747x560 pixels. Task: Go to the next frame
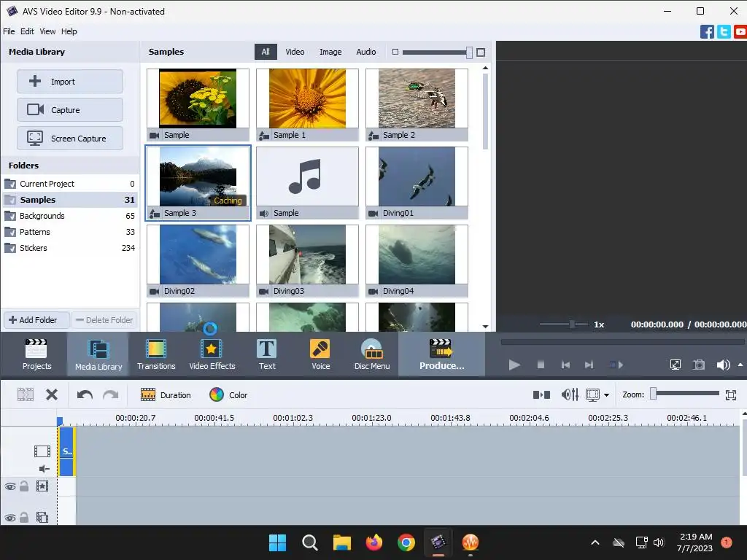click(589, 365)
